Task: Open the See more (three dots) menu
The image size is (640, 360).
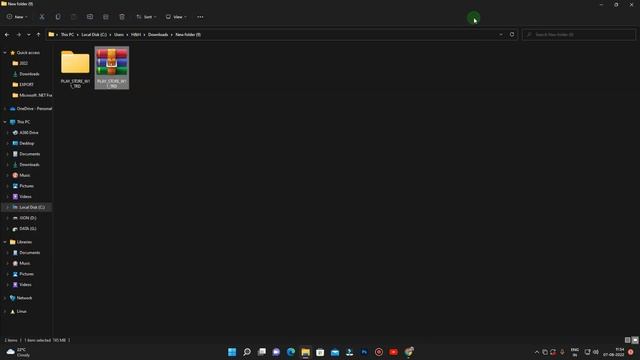Action: 200,17
